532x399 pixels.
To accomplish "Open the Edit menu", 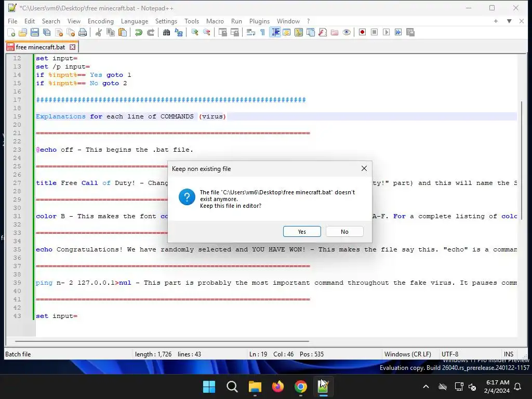I will (x=30, y=21).
